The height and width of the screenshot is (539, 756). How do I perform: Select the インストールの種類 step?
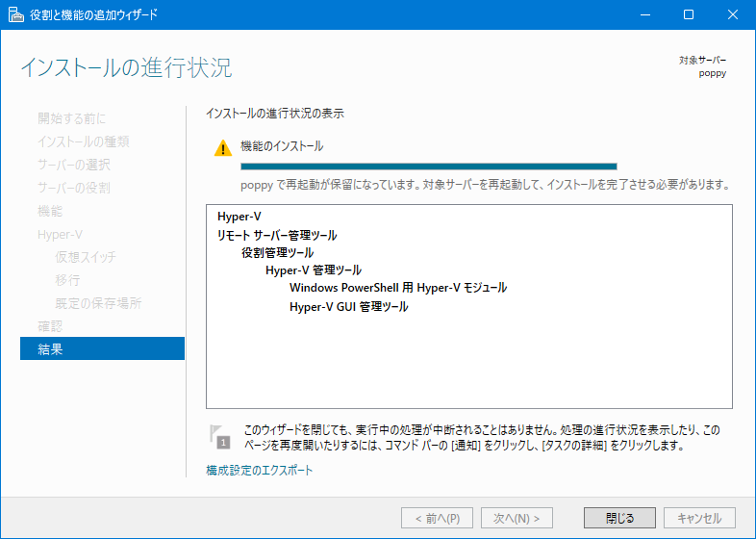pyautogui.click(x=84, y=141)
